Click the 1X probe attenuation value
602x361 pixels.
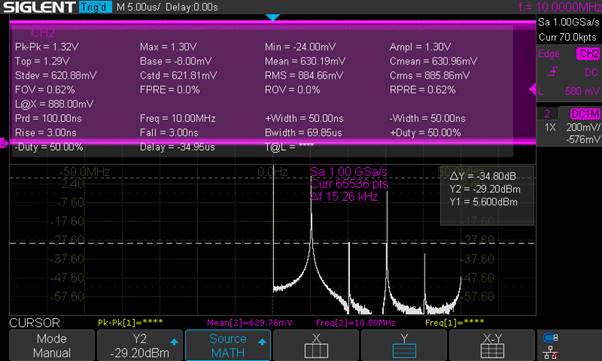click(550, 127)
